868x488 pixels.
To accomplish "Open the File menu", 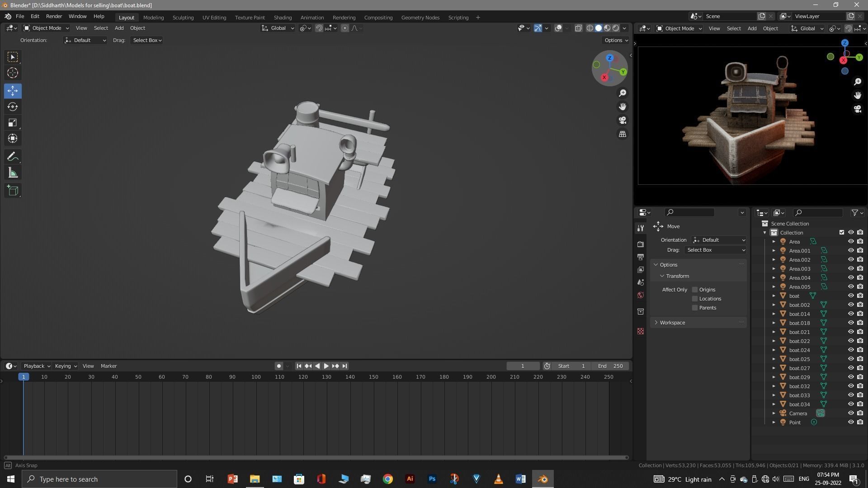I will click(20, 16).
